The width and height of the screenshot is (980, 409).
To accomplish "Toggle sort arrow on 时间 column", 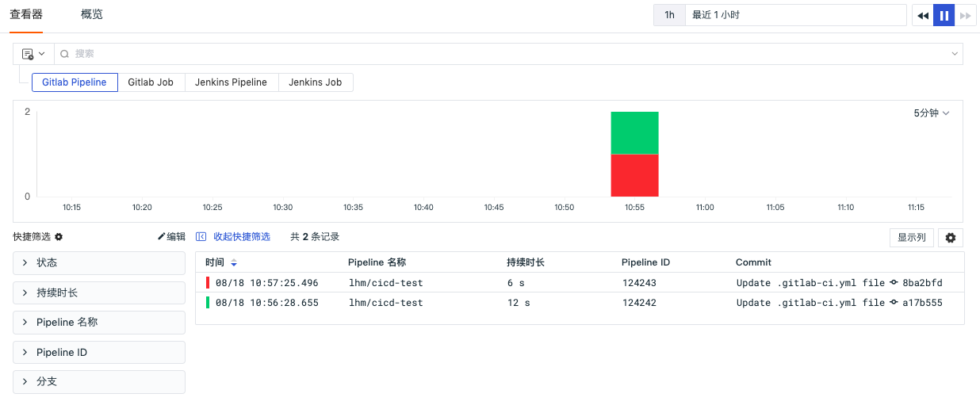I will [234, 263].
